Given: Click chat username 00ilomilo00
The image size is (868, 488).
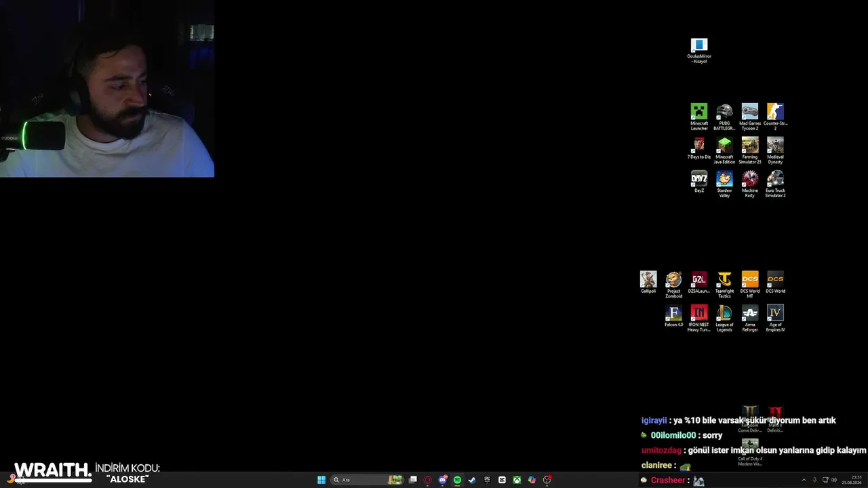Looking at the screenshot, I should (673, 435).
